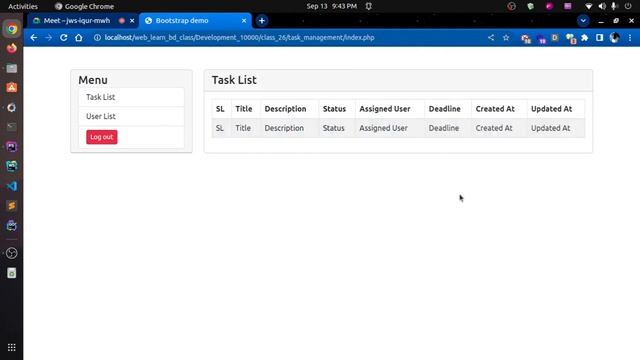Open Ubuntu Software from the dock

[11, 88]
